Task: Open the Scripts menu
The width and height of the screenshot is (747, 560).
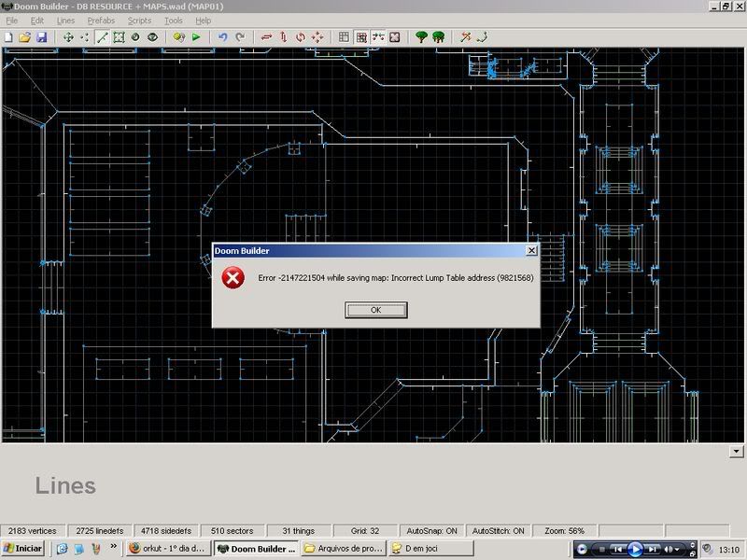Action: 139,21
